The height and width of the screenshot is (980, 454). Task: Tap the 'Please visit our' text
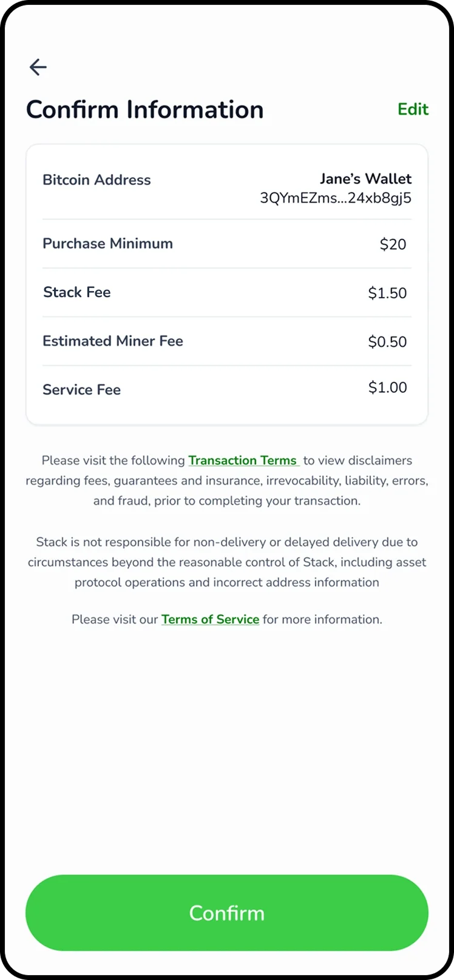click(115, 619)
